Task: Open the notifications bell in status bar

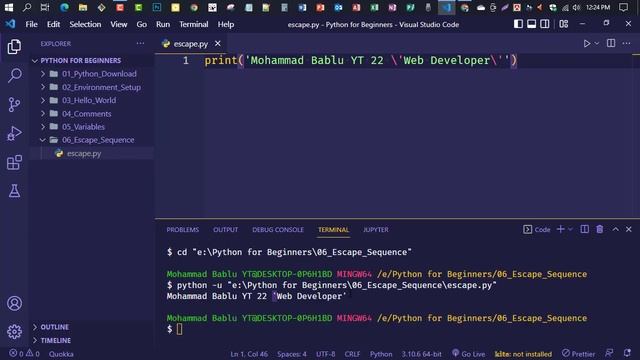Action: click(627, 353)
